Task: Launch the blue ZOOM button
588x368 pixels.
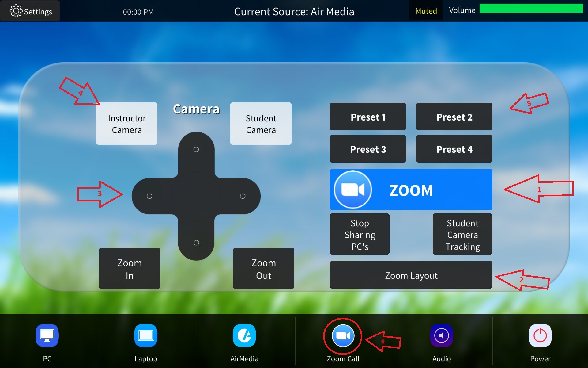Action: pyautogui.click(x=411, y=190)
